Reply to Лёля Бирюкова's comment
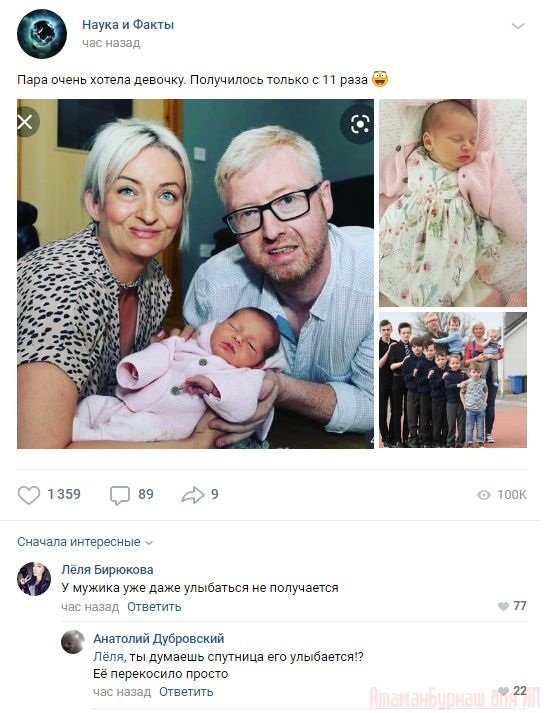The image size is (553, 713). 154,607
